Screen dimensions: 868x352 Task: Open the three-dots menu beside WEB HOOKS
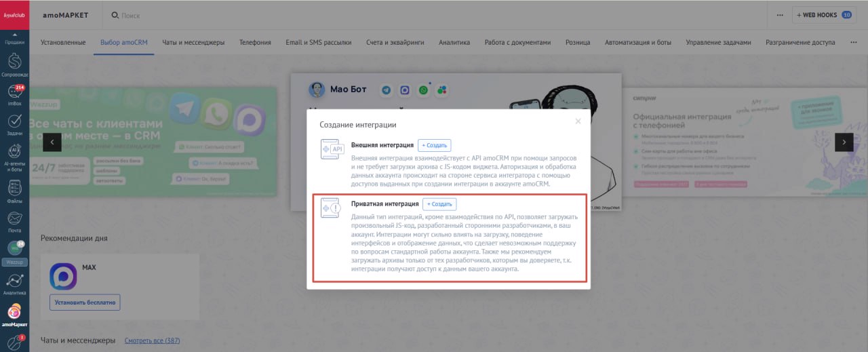click(780, 15)
